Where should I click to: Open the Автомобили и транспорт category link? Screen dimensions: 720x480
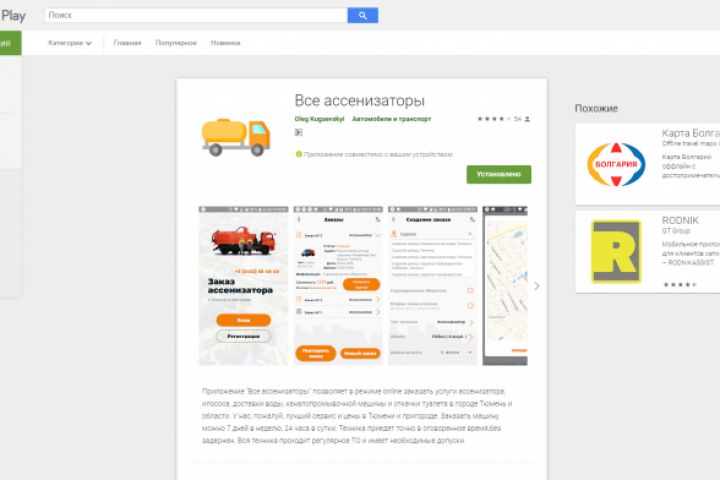[x=392, y=119]
